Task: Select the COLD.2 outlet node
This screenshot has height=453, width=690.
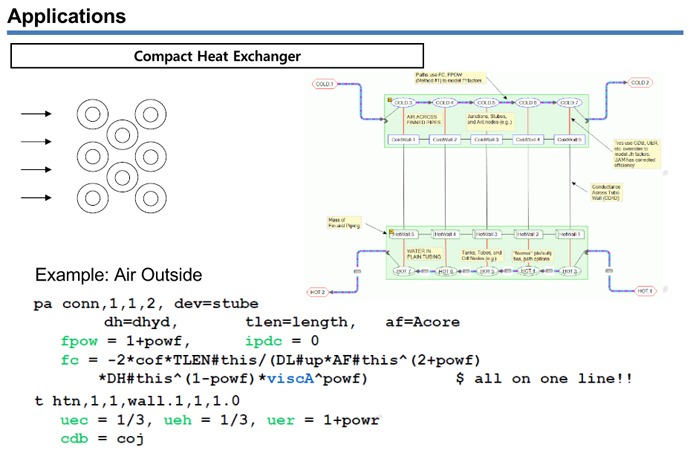Action: pyautogui.click(x=639, y=82)
